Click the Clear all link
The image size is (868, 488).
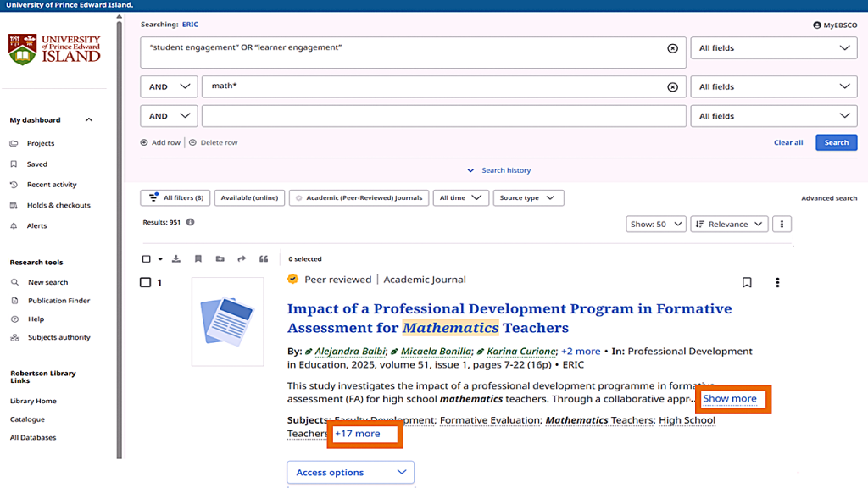click(x=787, y=142)
